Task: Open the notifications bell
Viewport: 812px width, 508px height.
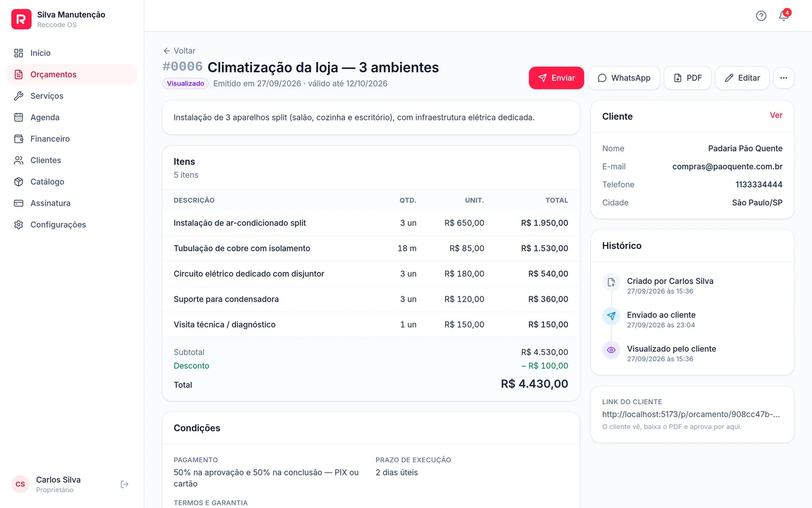Action: (x=784, y=16)
